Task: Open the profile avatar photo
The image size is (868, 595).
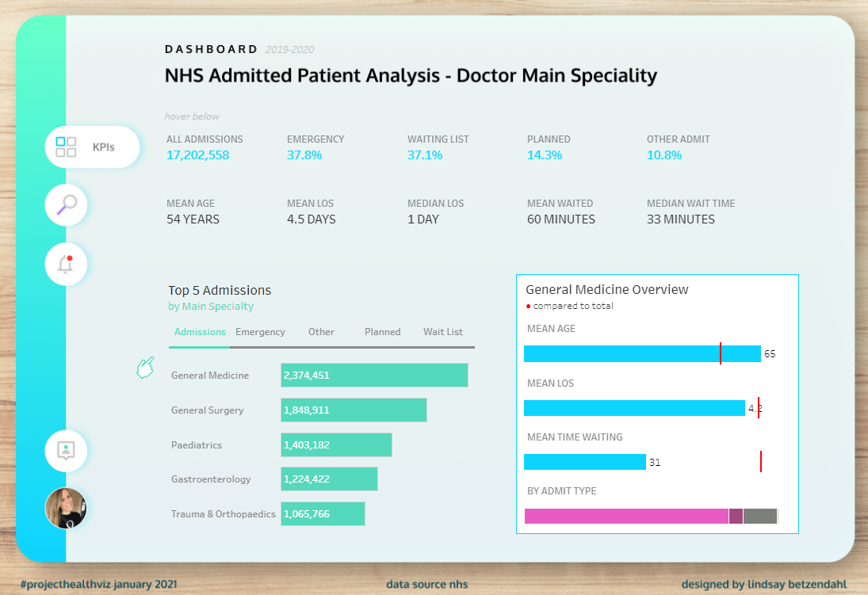Action: 66,508
